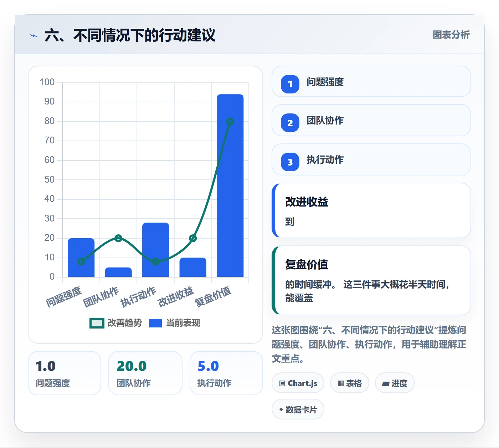Click the 5.0 执行动作 stat card

click(x=226, y=373)
